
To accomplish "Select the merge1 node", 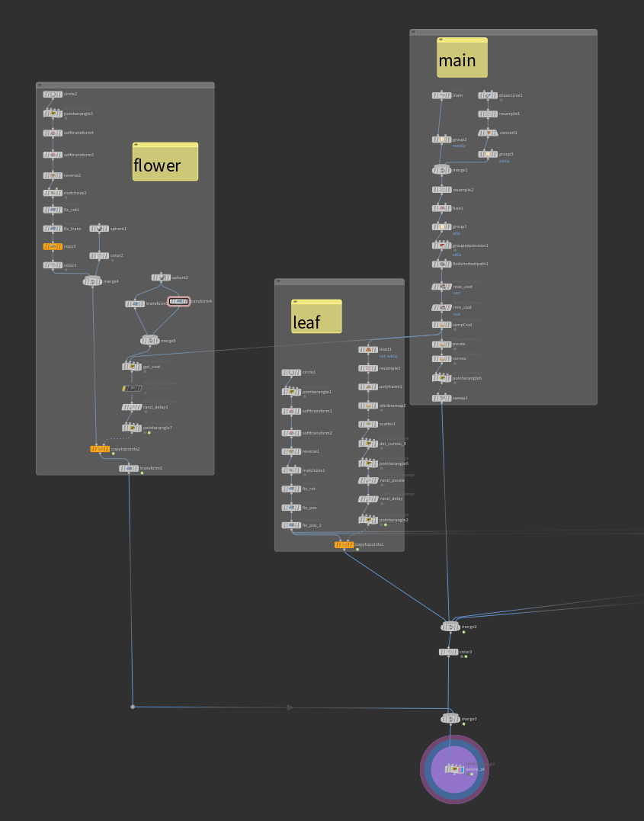I will [442, 170].
